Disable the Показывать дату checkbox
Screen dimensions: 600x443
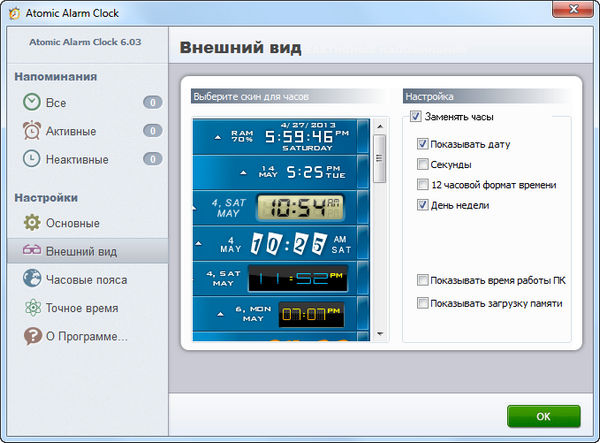click(424, 144)
